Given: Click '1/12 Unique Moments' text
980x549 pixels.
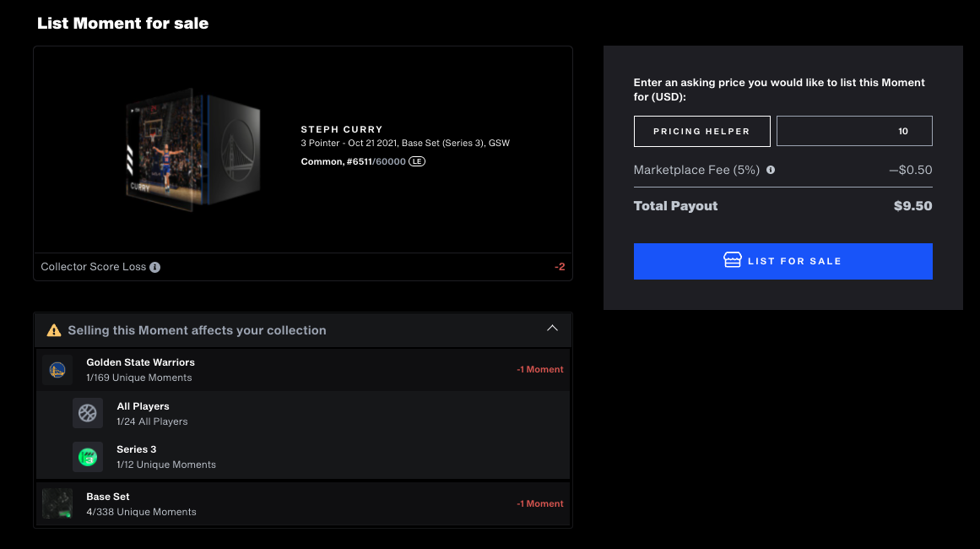Looking at the screenshot, I should [x=166, y=465].
